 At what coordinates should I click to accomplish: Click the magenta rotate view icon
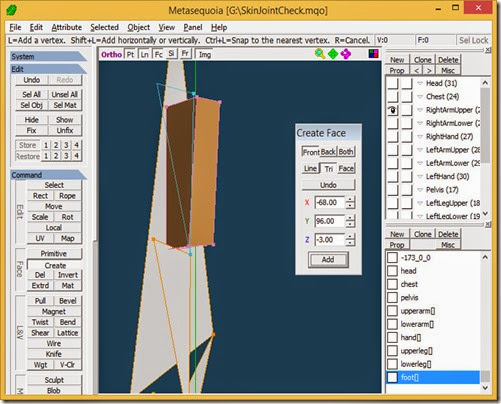click(x=346, y=54)
